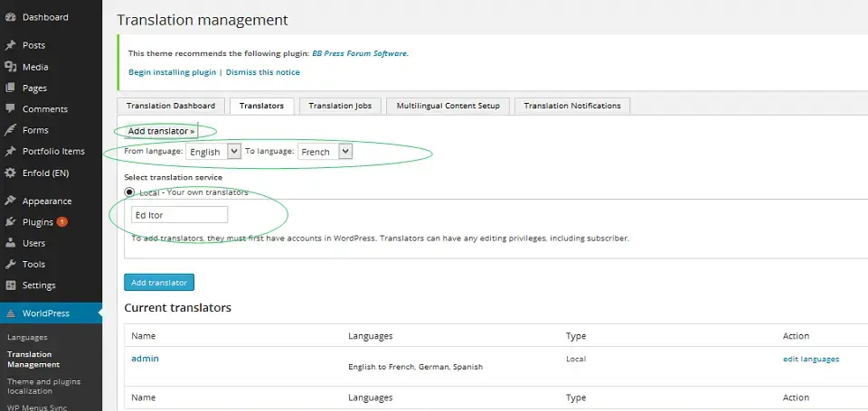Open the Multilingual Content Setup tab
The image size is (868, 411).
pos(448,106)
